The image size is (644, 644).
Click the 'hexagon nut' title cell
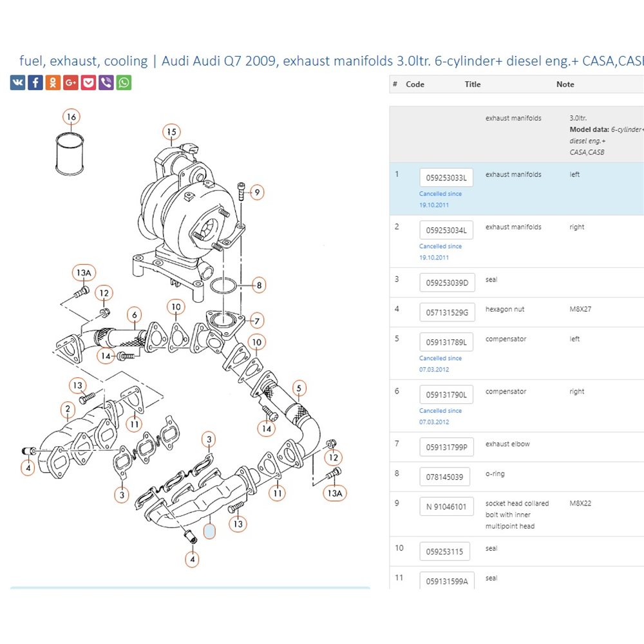[505, 309]
